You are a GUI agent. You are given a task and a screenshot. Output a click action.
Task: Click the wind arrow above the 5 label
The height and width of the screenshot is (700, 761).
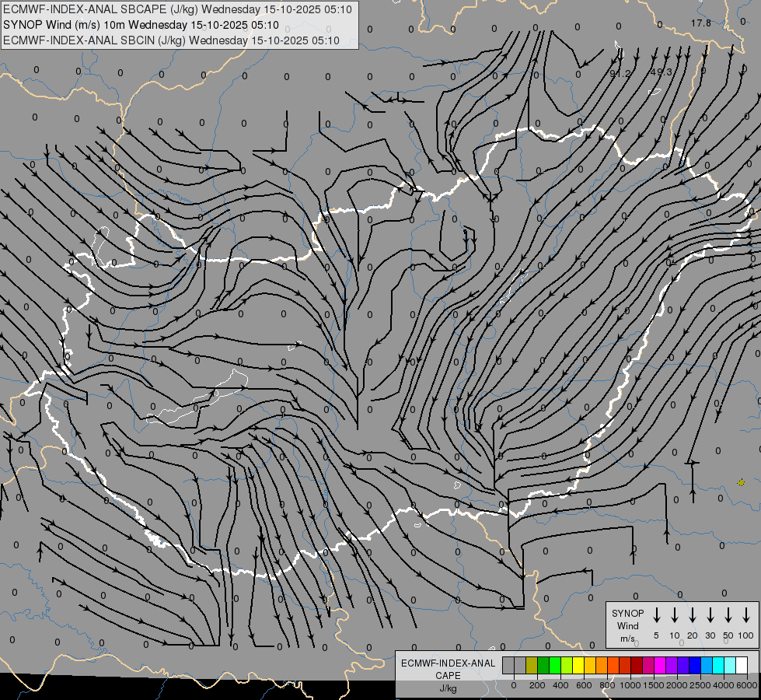(x=656, y=615)
